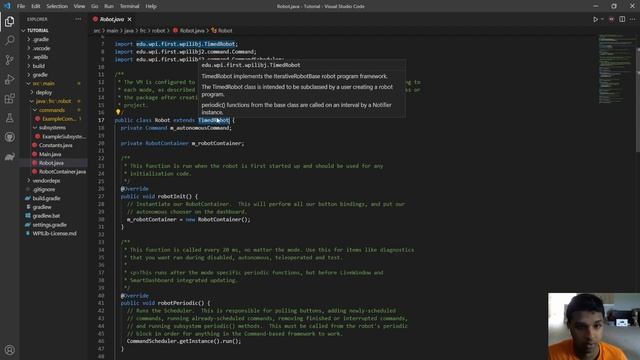640x360 pixels.
Task: Click the robot breadcrumb segment
Action: 158,31
